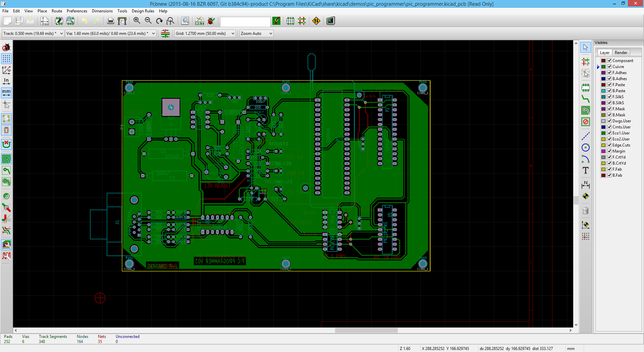Image resolution: width=644 pixels, height=352 pixels.
Task: Click the Cuivre layer color swatch
Action: pos(603,67)
